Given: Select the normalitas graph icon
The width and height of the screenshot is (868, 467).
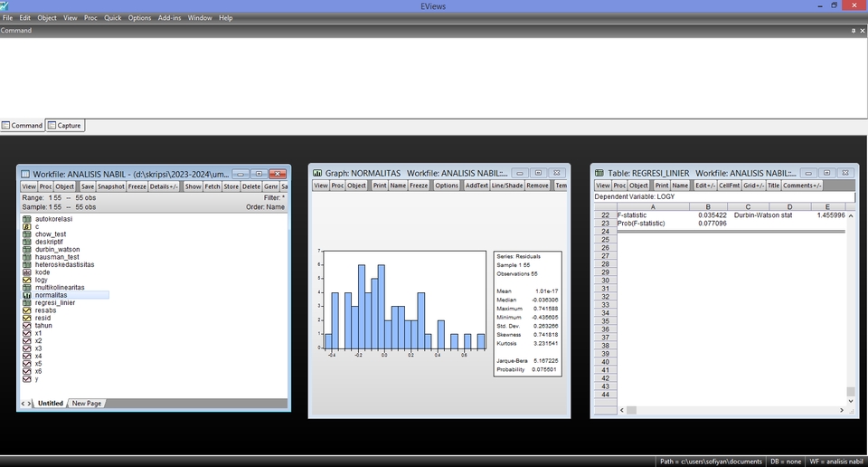Looking at the screenshot, I should click(26, 295).
